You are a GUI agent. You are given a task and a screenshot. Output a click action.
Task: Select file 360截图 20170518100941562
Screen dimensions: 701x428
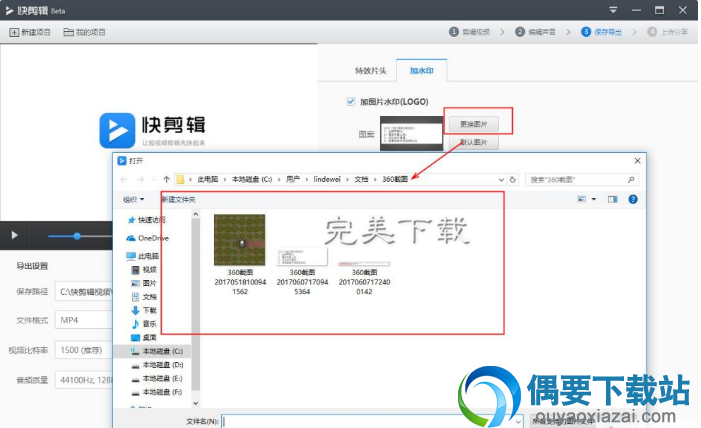240,255
